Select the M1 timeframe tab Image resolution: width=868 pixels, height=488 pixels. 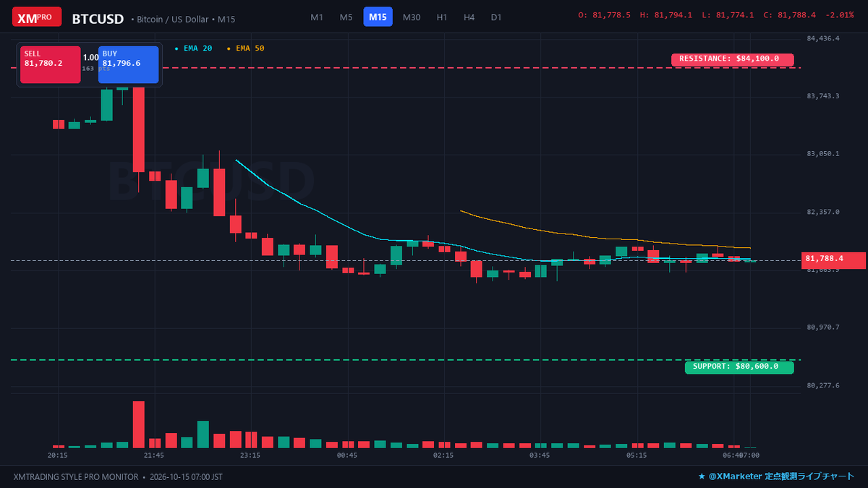(x=317, y=17)
